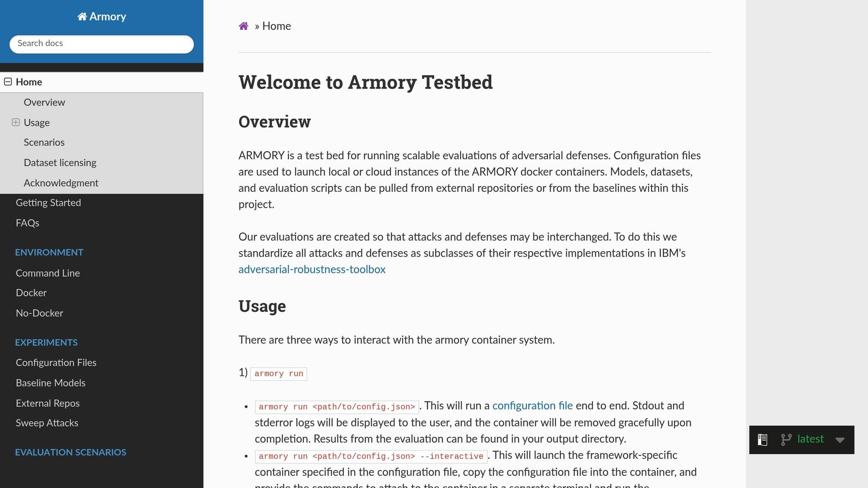The image size is (868, 488).
Task: Click the Armory home icon in the sidebar header
Action: (x=82, y=17)
